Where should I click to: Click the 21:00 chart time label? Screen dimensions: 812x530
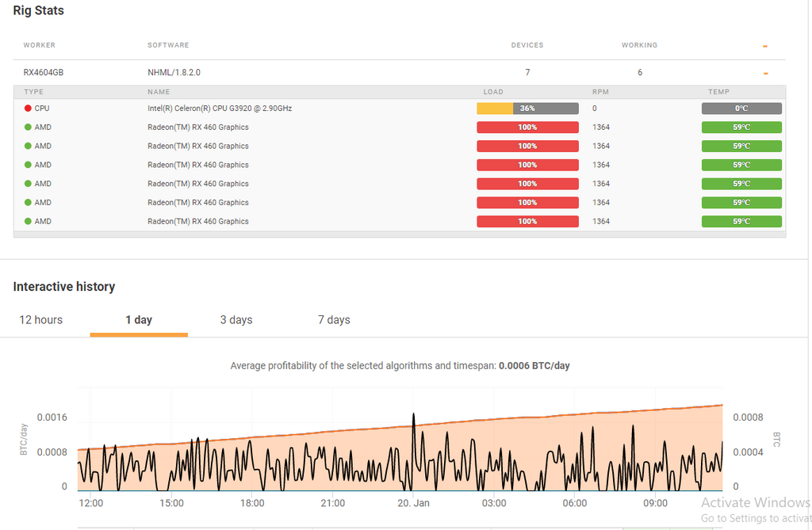(x=332, y=503)
